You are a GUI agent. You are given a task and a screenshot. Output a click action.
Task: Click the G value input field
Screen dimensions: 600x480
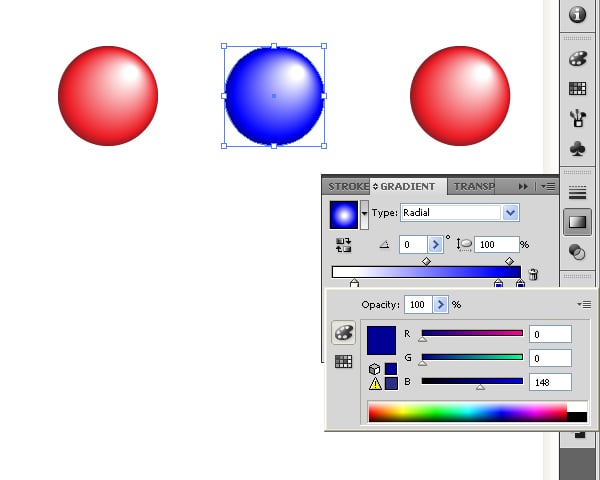click(x=550, y=358)
